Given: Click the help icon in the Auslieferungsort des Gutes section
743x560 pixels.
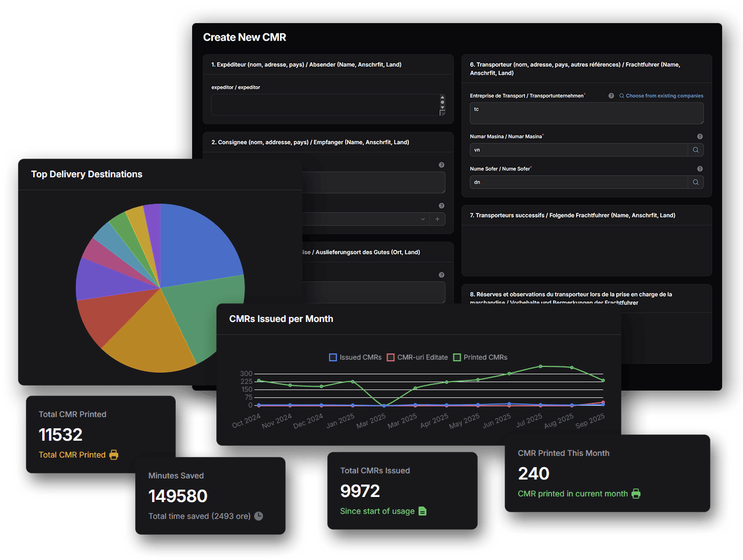Looking at the screenshot, I should pyautogui.click(x=441, y=274).
